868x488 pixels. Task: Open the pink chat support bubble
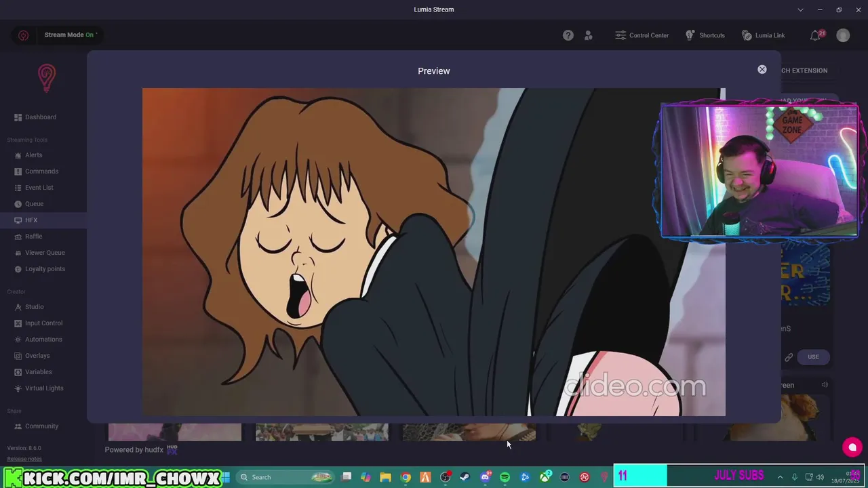coord(852,447)
